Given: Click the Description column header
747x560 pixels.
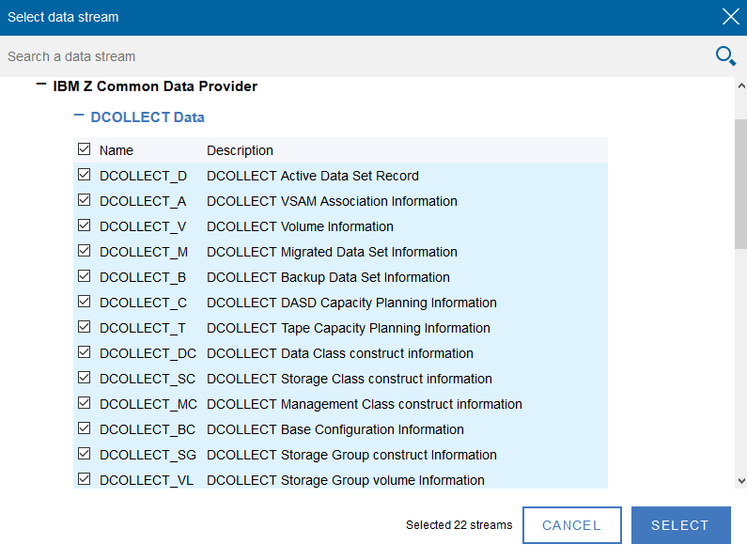Looking at the screenshot, I should click(x=240, y=150).
